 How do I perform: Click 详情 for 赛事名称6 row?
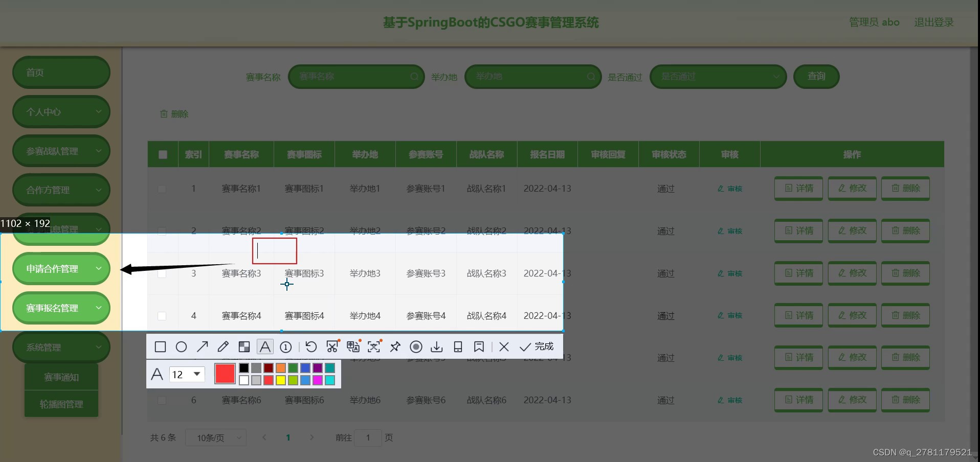tap(798, 400)
